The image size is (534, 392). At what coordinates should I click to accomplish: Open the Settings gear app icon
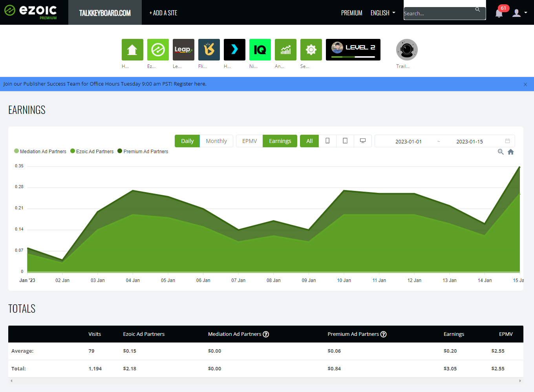[x=311, y=49]
